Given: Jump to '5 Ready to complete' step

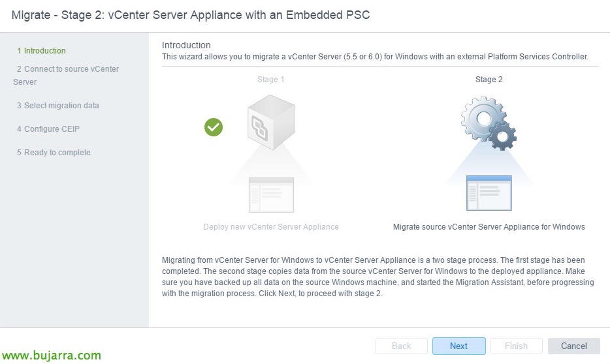Looking at the screenshot, I should click(x=54, y=153).
